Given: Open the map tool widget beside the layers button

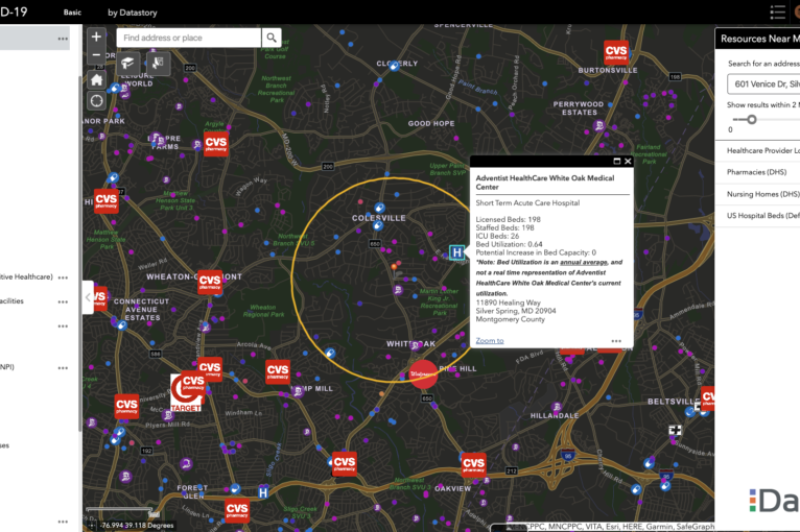Looking at the screenshot, I should click(158, 63).
